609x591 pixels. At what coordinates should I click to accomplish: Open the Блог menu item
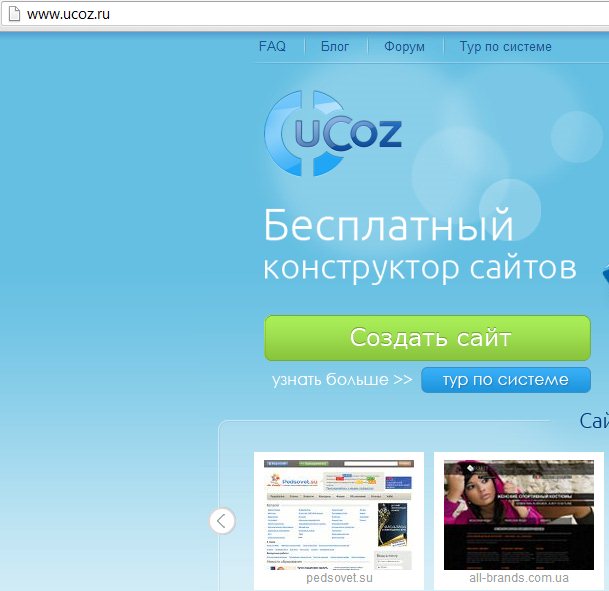(335, 46)
